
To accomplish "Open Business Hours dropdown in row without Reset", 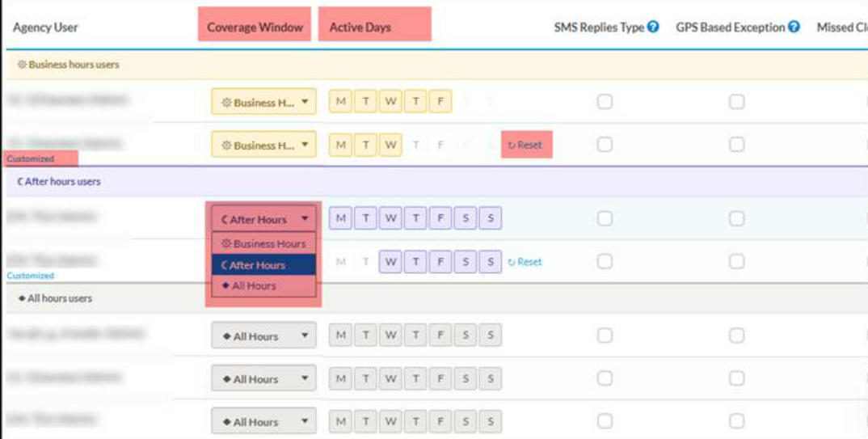I will (263, 102).
